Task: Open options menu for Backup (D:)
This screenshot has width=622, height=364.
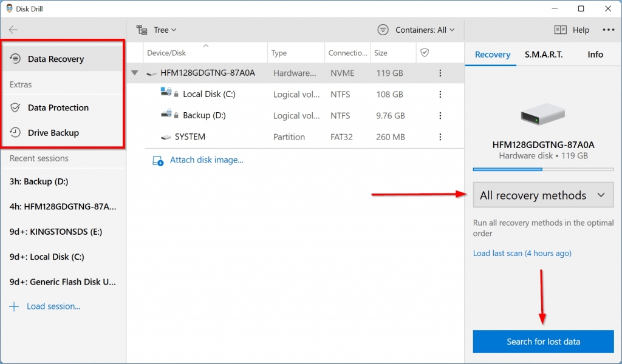Action: point(440,115)
